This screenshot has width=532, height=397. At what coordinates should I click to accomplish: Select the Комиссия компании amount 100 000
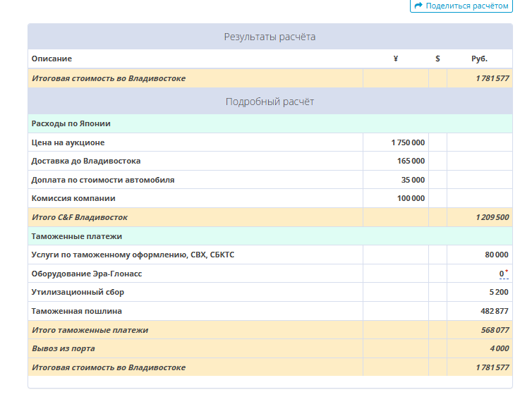[411, 198]
